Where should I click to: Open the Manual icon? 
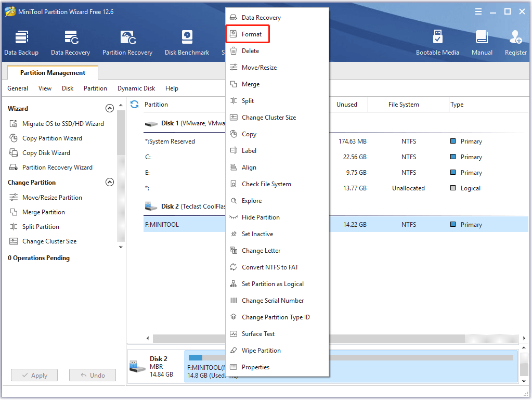[x=482, y=43]
